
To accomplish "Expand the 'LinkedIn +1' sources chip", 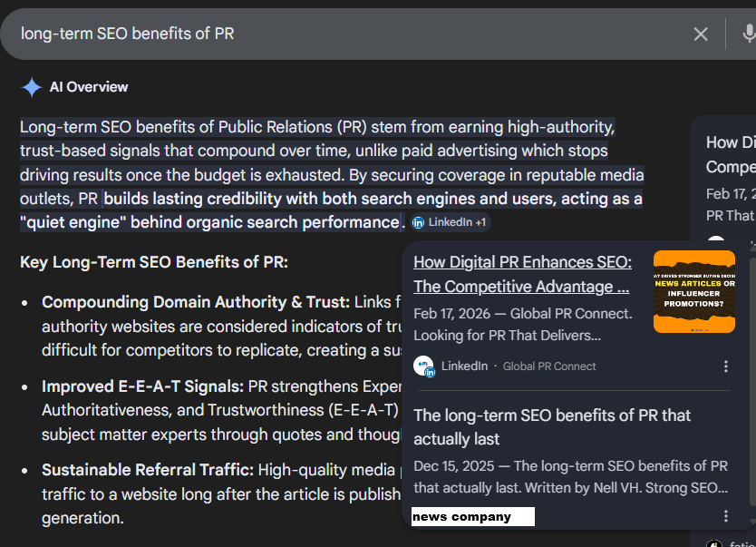I will (x=451, y=222).
